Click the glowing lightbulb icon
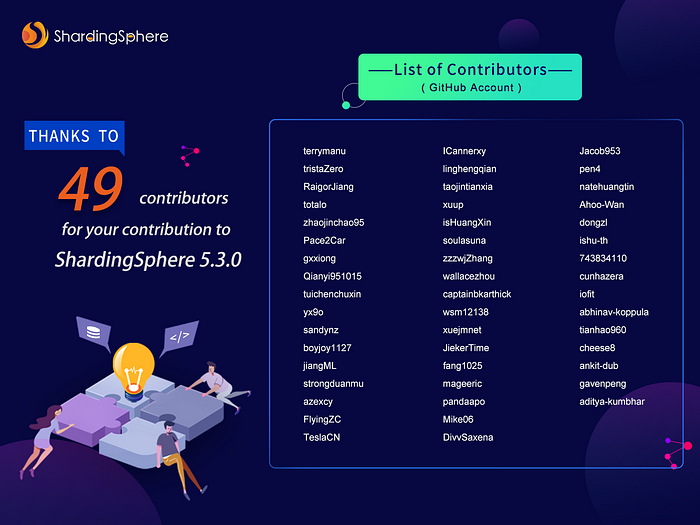Screen dimensions: 700x525 click(134, 361)
